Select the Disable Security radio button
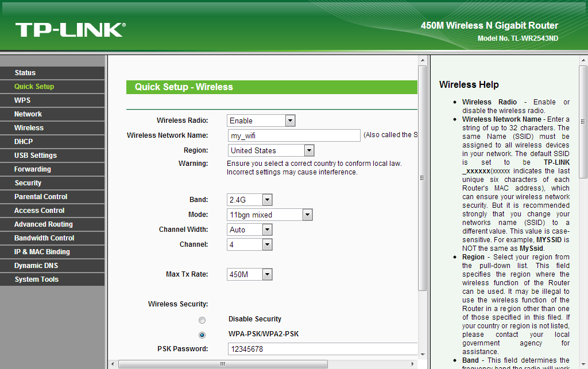Screen dimensions: 588x369 (202, 320)
